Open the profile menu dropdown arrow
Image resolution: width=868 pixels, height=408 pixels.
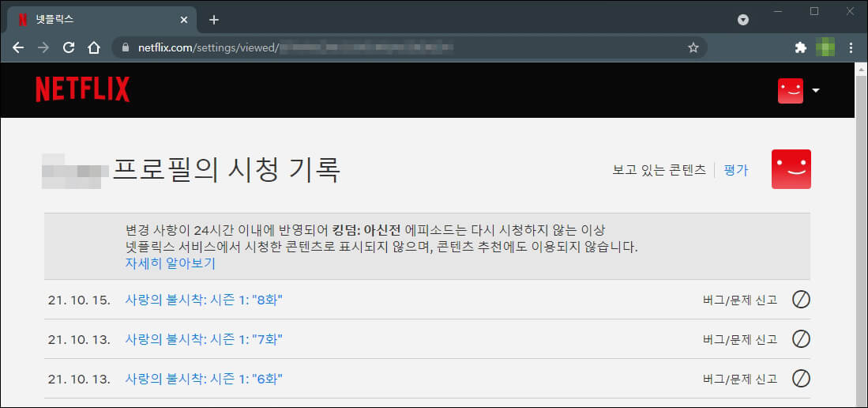(815, 91)
